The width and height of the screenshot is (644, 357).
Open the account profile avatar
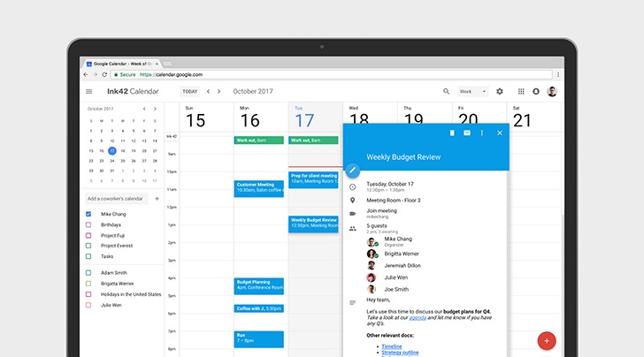pos(552,92)
